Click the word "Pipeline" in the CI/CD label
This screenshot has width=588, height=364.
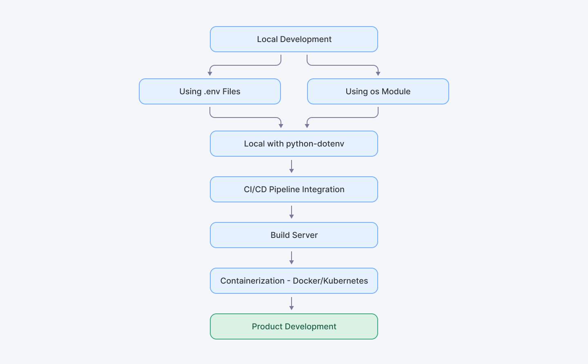[284, 189]
